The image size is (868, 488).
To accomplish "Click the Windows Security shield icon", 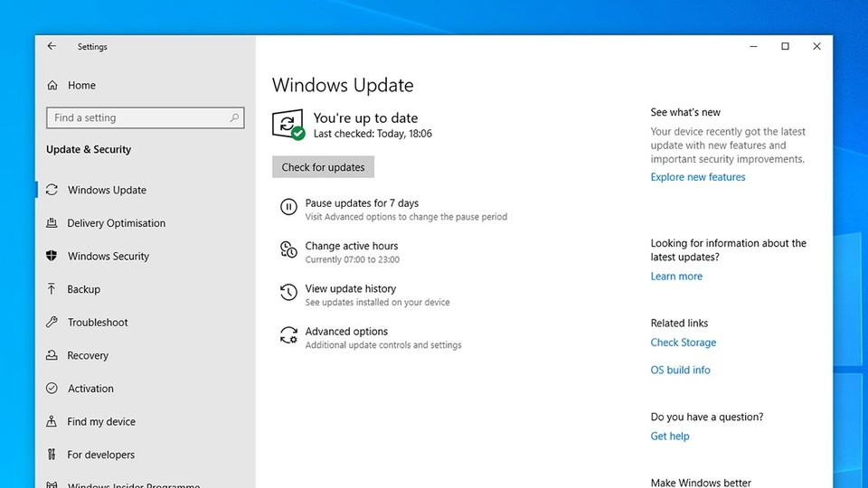I will [x=52, y=256].
